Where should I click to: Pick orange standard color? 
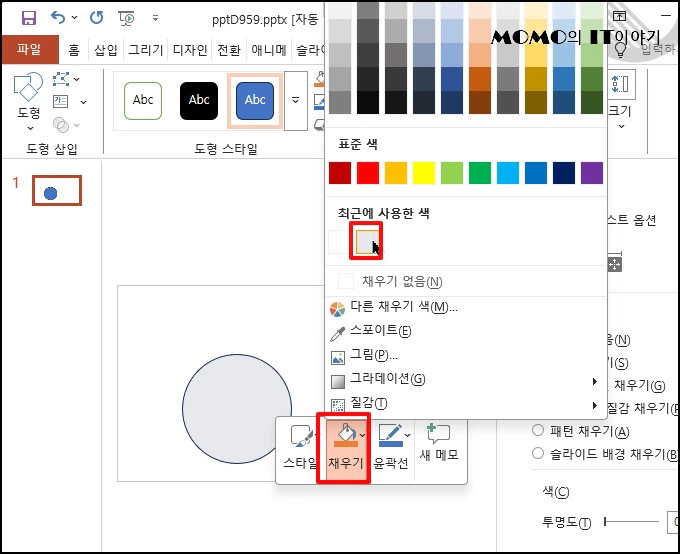396,173
